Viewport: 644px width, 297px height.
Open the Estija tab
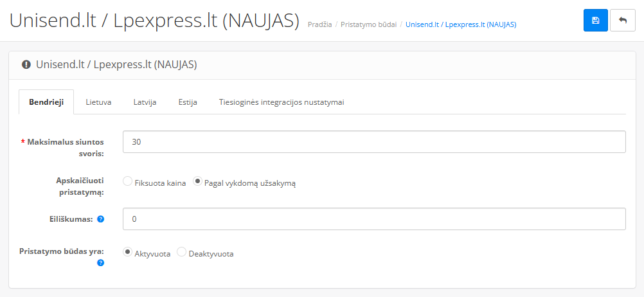point(188,102)
